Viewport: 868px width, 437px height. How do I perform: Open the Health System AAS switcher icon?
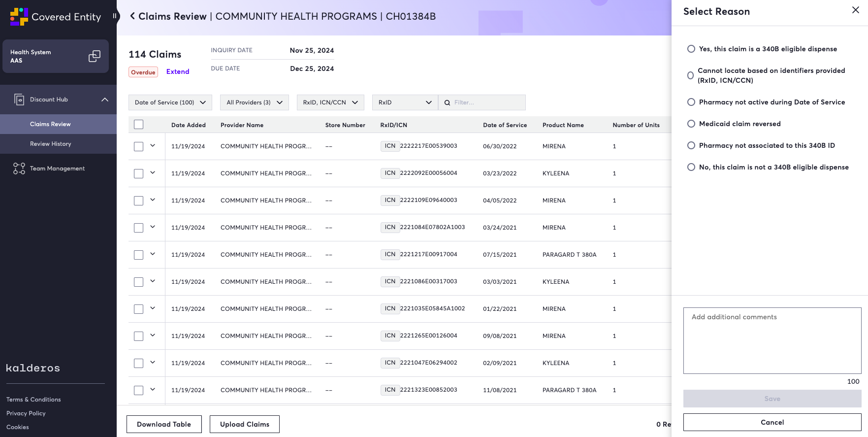95,56
